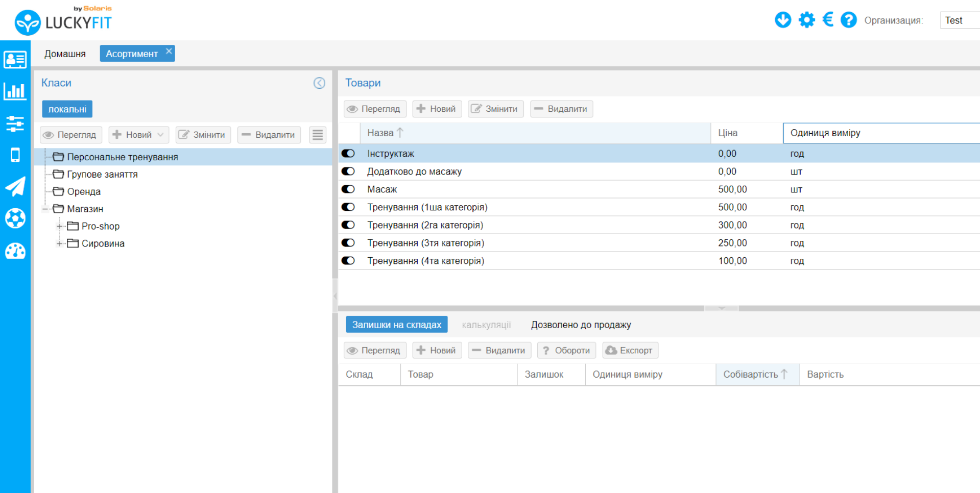Click the Одиниця виміру header in Товари
Image resolution: width=980 pixels, height=493 pixels.
tap(881, 133)
